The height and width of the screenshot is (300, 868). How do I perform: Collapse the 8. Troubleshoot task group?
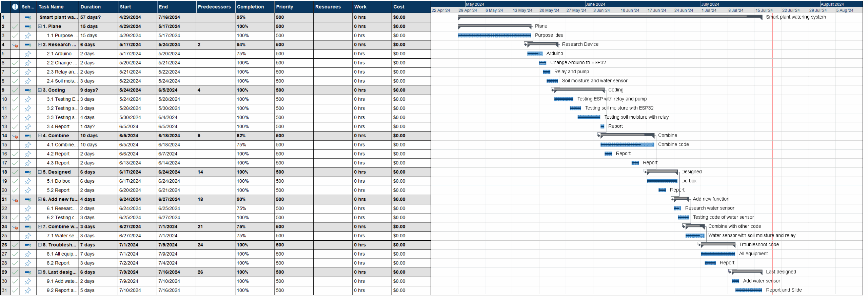pos(40,245)
